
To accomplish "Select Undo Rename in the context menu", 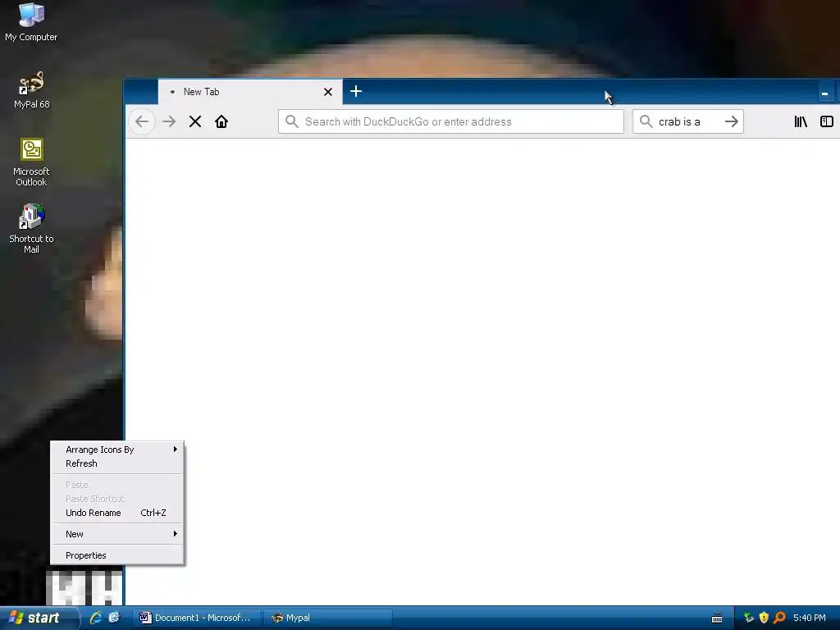I will tap(117, 513).
